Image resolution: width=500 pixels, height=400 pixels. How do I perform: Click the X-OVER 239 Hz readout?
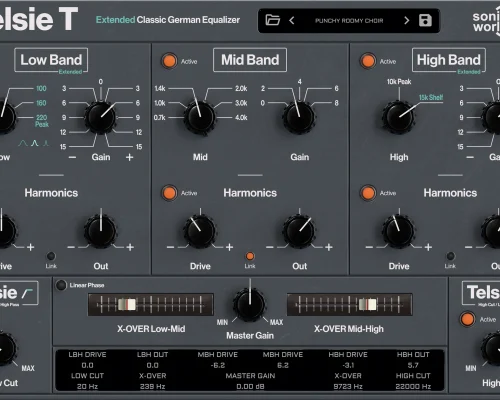click(x=152, y=381)
